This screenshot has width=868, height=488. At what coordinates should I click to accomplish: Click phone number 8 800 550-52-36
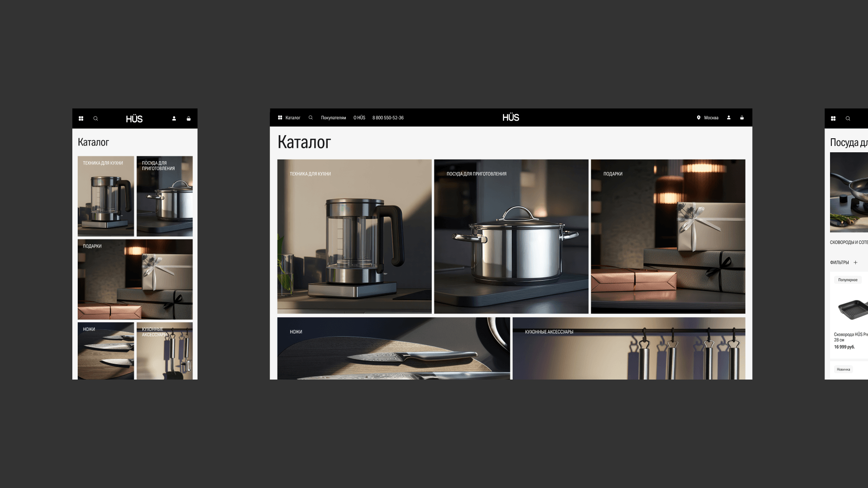tap(388, 117)
